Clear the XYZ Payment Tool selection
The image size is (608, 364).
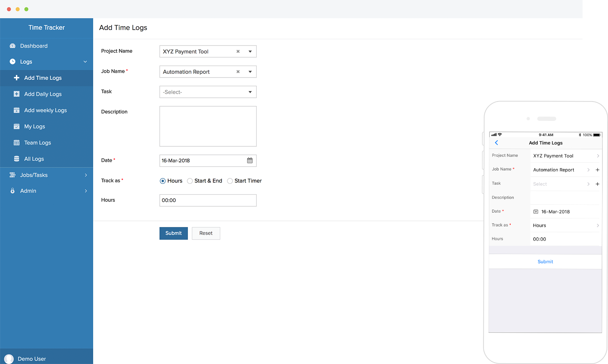(x=238, y=52)
